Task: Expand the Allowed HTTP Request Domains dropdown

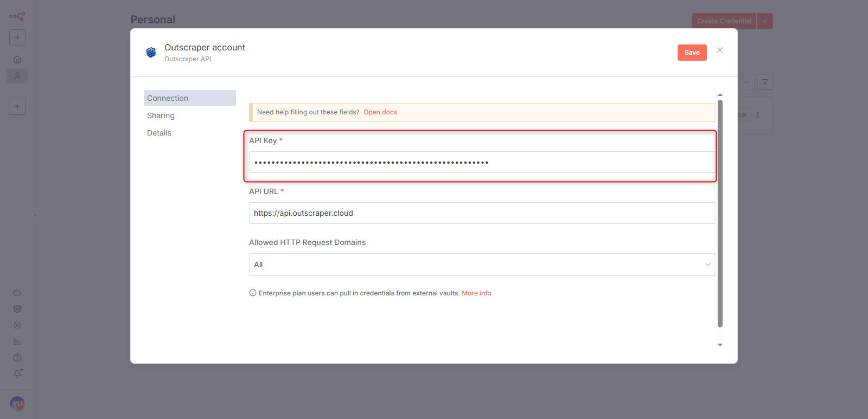Action: pos(482,265)
